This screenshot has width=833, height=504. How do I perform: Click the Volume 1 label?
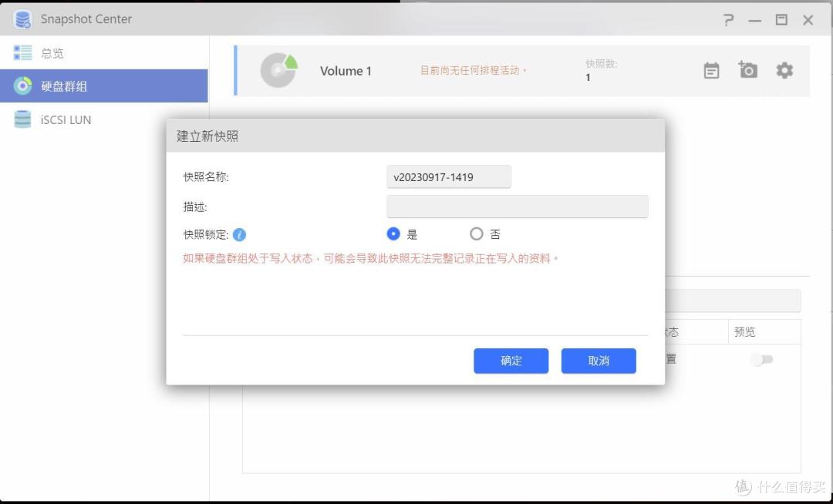tap(346, 71)
